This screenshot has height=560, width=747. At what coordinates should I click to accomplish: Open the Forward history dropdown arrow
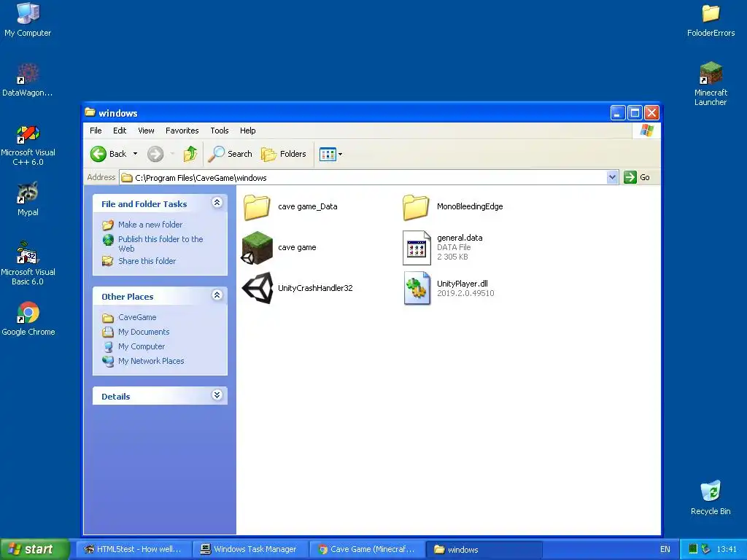click(172, 154)
